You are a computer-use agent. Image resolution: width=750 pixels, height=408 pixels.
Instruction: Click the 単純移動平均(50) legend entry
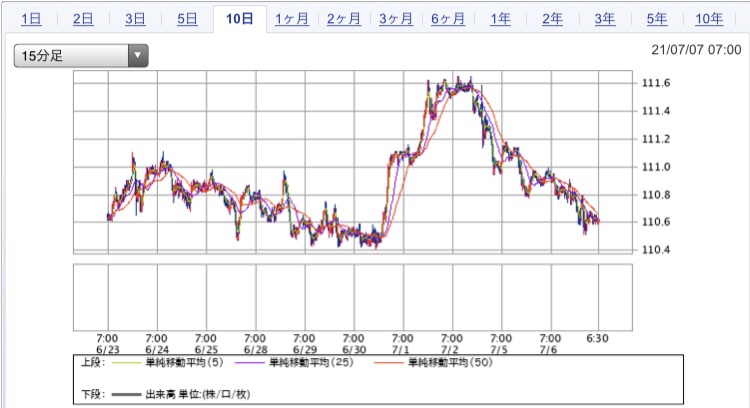click(x=450, y=363)
